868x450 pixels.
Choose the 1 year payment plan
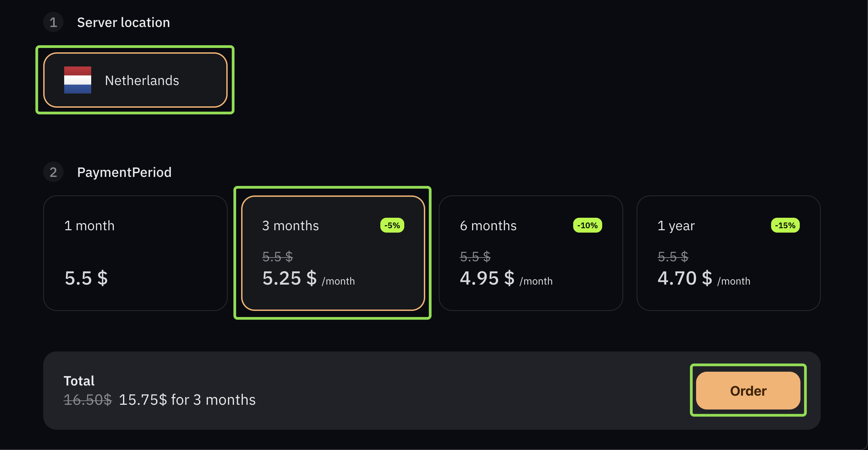[x=729, y=253]
